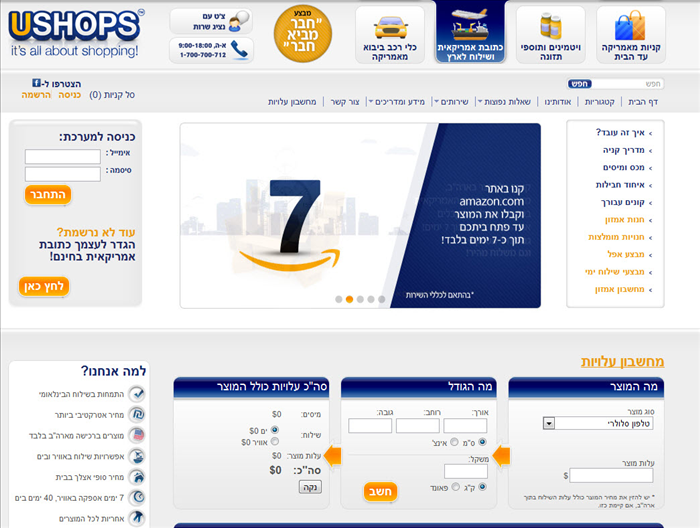The image size is (700, 528).
Task: Focus the product cost dollar field
Action: tap(611, 475)
